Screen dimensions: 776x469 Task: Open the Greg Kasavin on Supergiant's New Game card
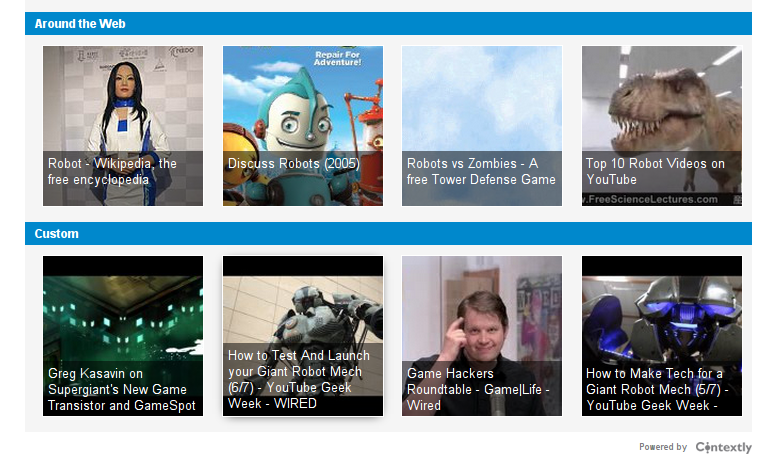123,336
